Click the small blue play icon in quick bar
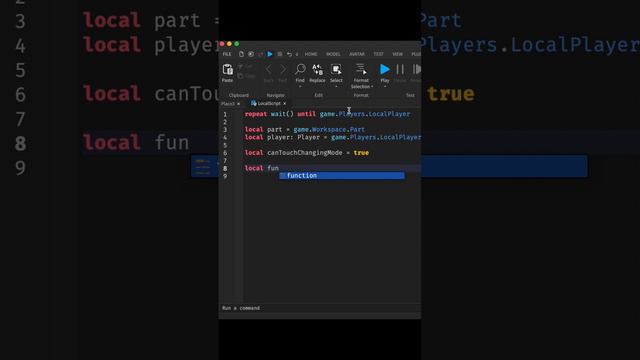This screenshot has height=360, width=640. [270, 54]
